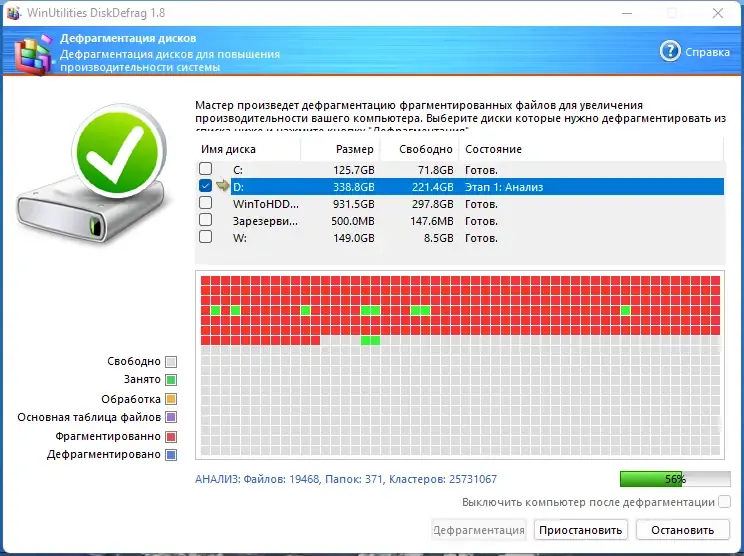Open the Справка help link
This screenshot has width=744, height=556.
(x=707, y=52)
